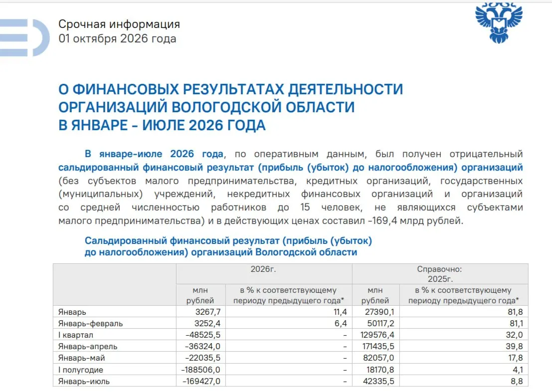
Task: Click the cell value '-169427,0'
Action: click(201, 382)
